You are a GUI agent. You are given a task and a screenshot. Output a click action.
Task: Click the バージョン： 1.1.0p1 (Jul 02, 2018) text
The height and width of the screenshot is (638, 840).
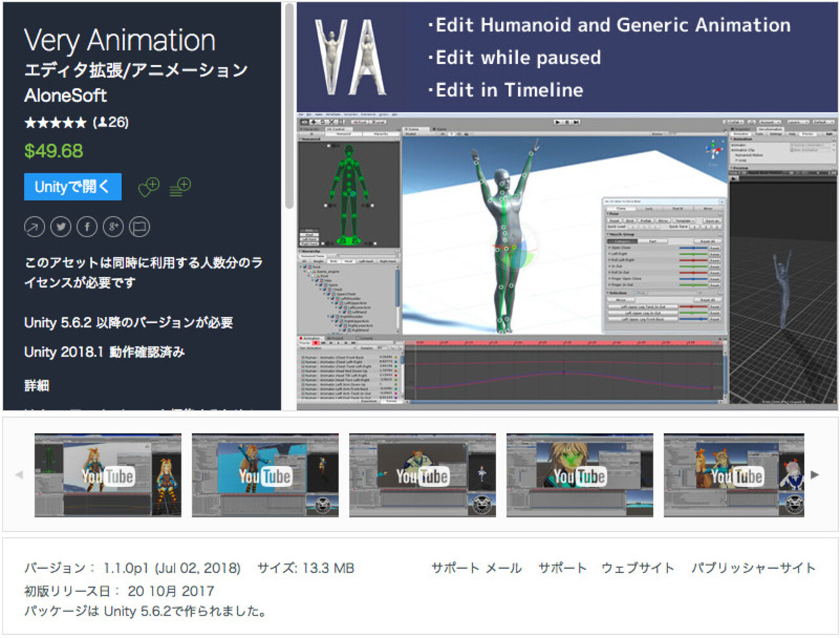132,568
